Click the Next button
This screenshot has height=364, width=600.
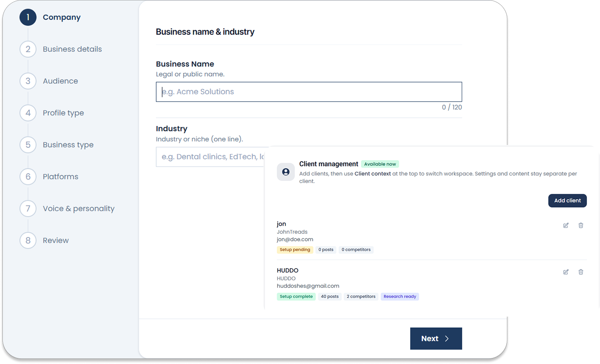pyautogui.click(x=436, y=339)
